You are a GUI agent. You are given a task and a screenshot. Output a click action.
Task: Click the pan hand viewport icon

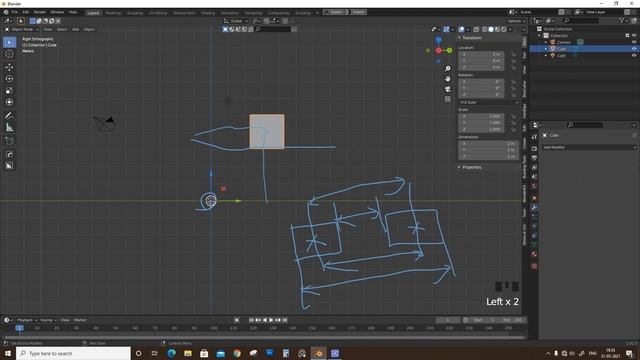[x=448, y=78]
